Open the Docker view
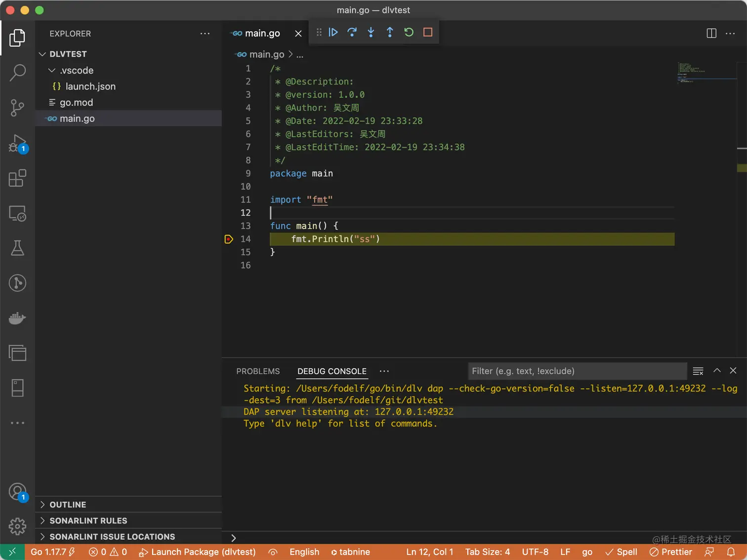 [17, 318]
